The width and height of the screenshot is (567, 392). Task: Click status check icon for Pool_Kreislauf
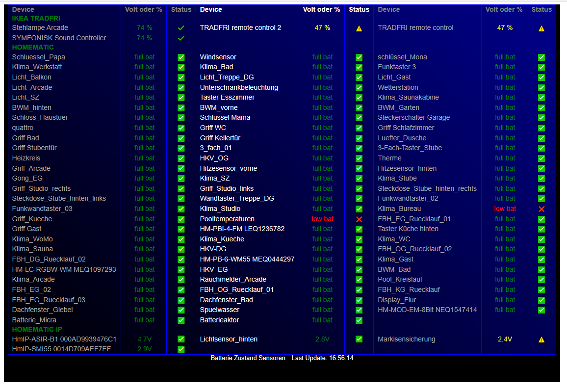click(x=541, y=280)
